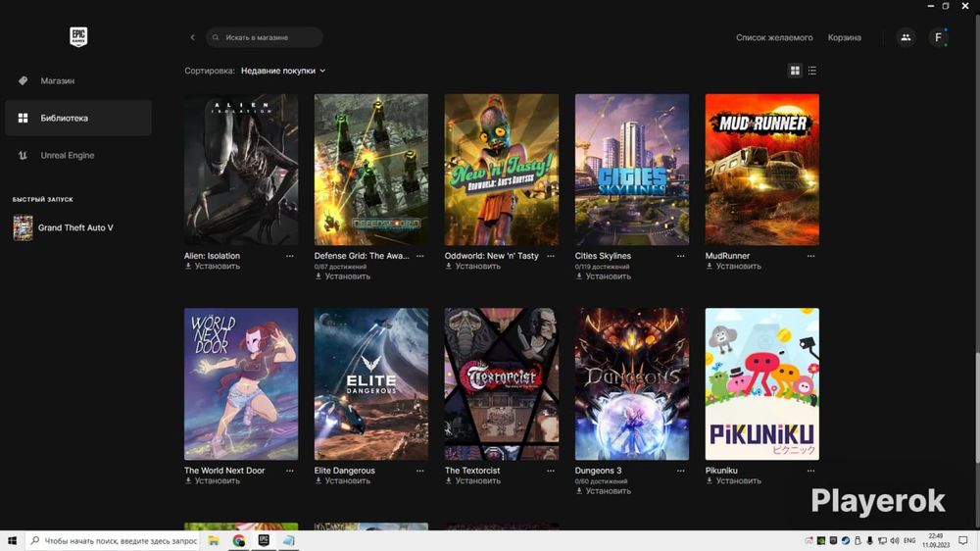Open Список желаемого wishlist
Viewport: 980px width, 551px height.
pyautogui.click(x=774, y=37)
